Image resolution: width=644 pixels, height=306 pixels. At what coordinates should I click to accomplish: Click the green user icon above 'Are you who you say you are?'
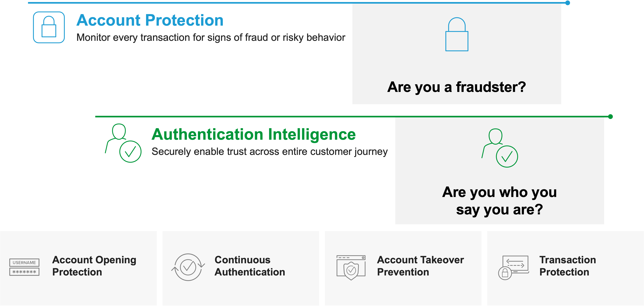click(x=500, y=148)
